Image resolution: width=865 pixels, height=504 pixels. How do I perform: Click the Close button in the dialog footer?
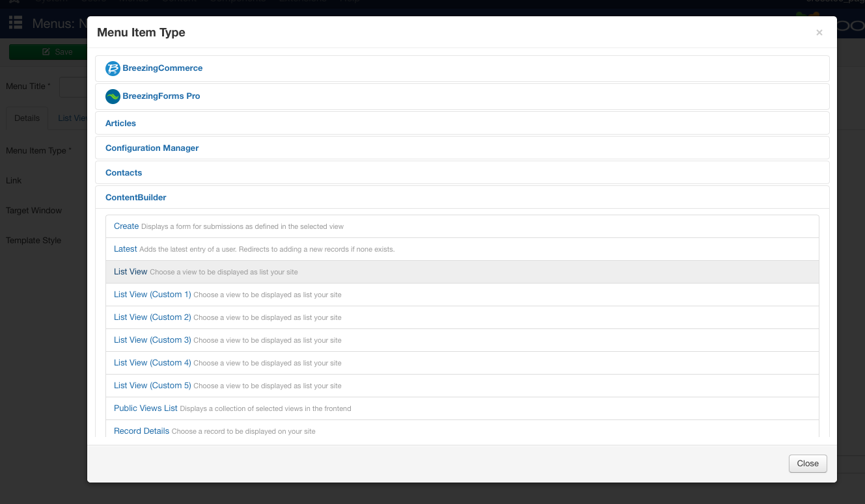click(808, 464)
